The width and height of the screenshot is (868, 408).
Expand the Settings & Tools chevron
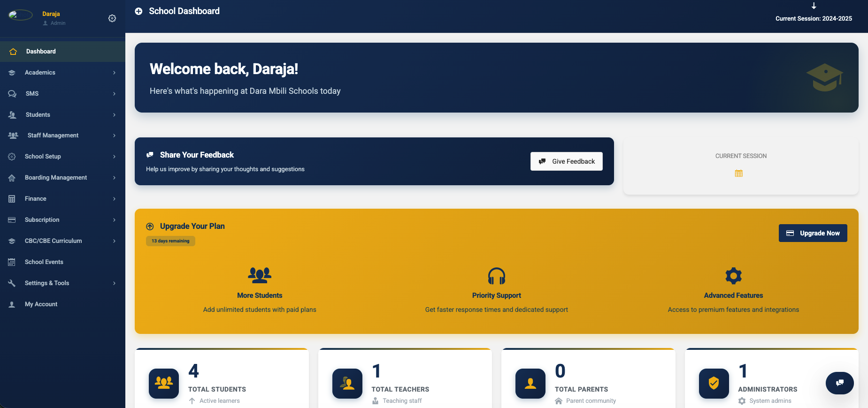pyautogui.click(x=114, y=283)
